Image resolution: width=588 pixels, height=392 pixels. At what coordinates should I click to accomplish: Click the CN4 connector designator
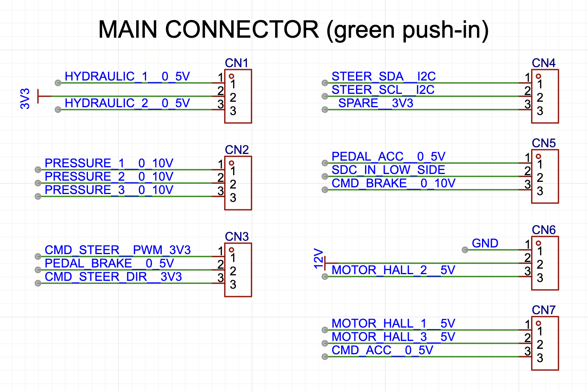pos(544,63)
